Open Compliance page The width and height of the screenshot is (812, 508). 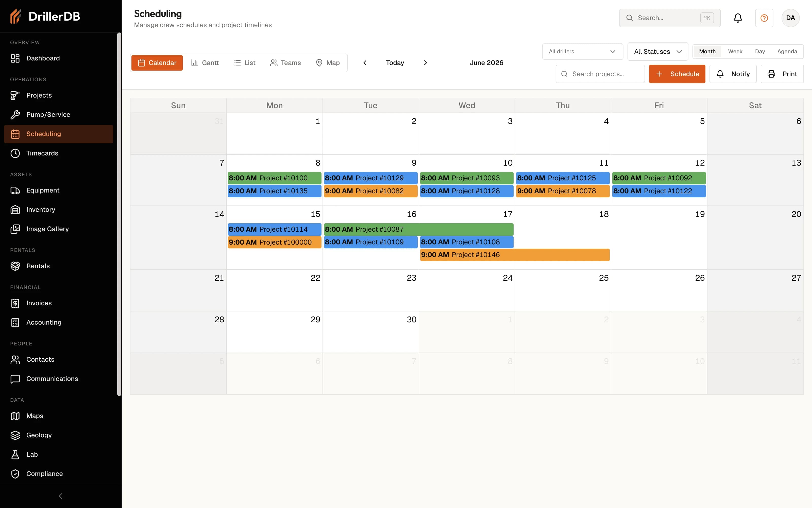coord(58,474)
